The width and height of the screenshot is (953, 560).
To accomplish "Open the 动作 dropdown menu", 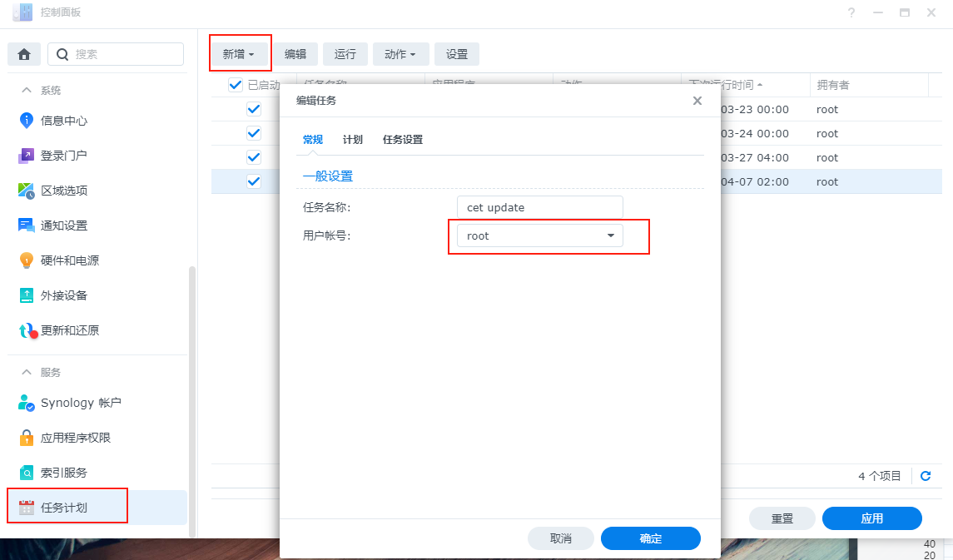I will point(400,54).
